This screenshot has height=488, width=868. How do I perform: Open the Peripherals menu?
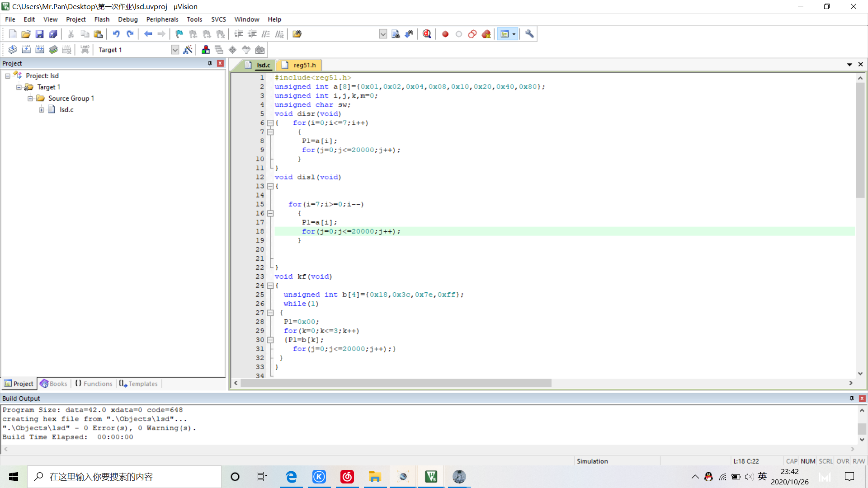tap(162, 19)
